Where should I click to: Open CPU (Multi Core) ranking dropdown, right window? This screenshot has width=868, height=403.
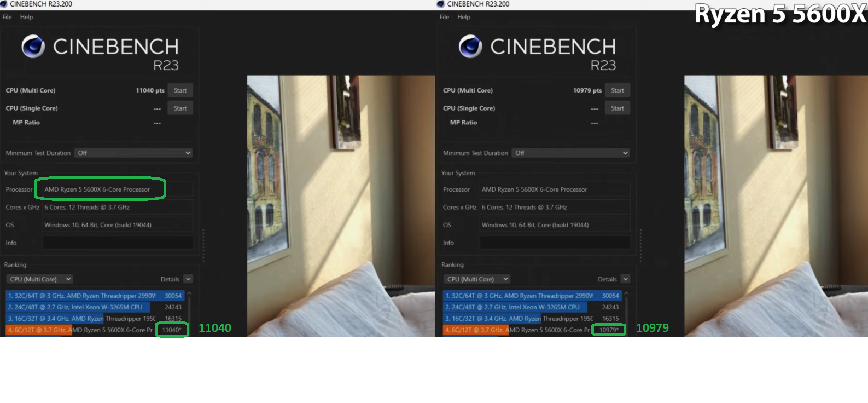pos(477,279)
